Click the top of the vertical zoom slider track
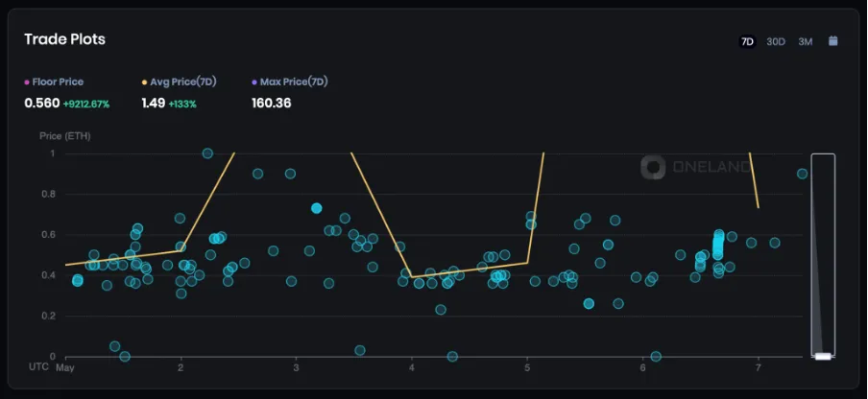This screenshot has width=868, height=399. pyautogui.click(x=823, y=157)
